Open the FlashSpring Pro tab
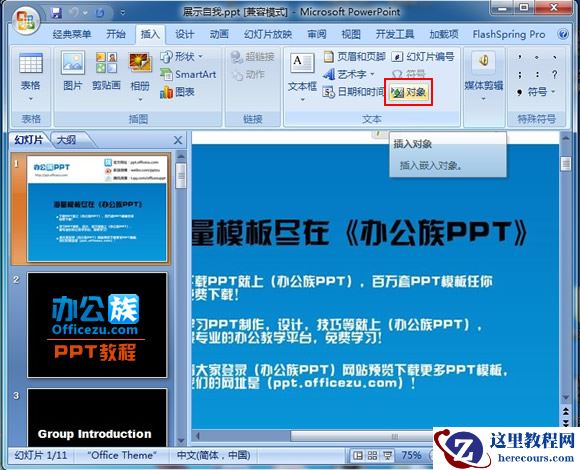This screenshot has height=470, width=580. (509, 34)
